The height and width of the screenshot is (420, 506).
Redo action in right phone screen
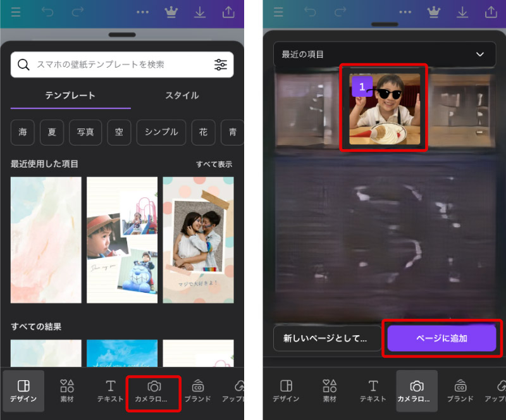pos(340,12)
